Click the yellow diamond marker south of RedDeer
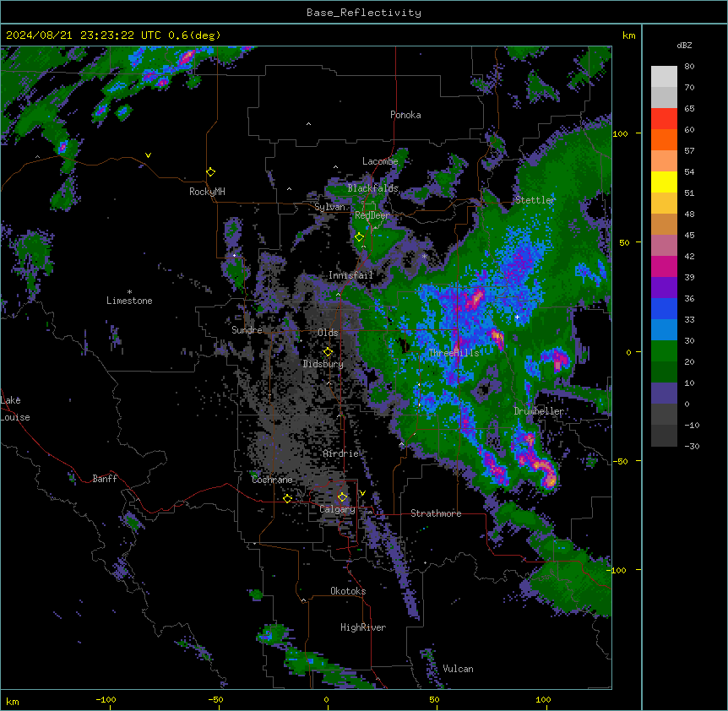 359,237
